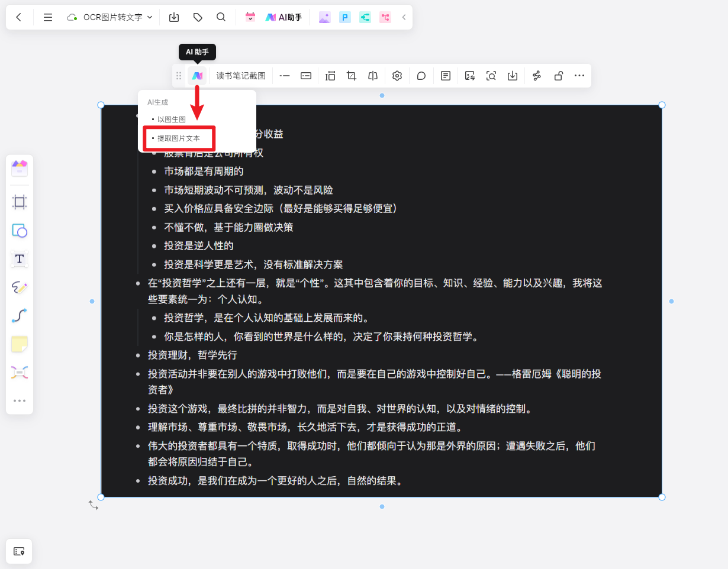728x569 pixels.
Task: Toggle the settings gear on the image toolbar
Action: [x=397, y=75]
